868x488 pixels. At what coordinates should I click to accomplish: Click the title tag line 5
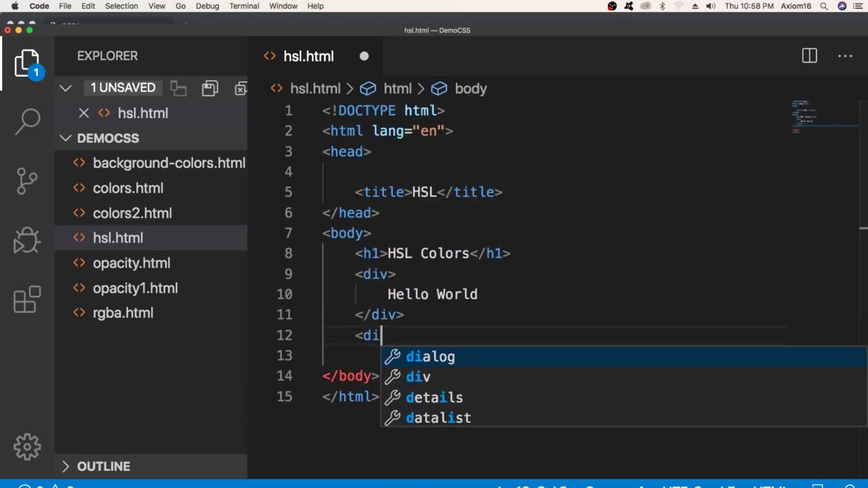pos(429,192)
